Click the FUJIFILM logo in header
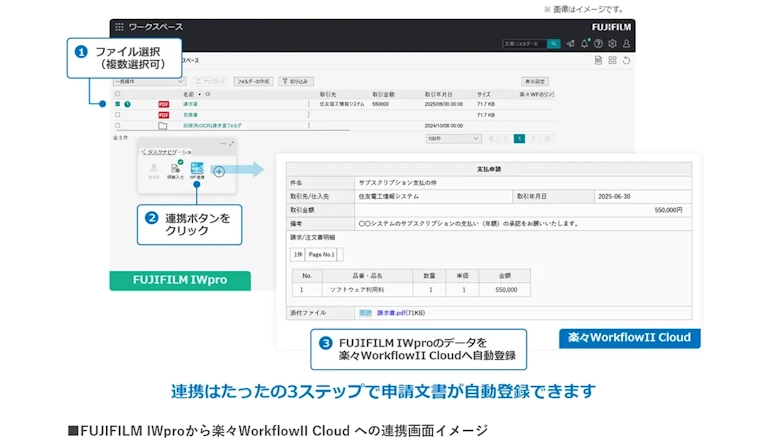The width and height of the screenshot is (770, 440). [611, 27]
